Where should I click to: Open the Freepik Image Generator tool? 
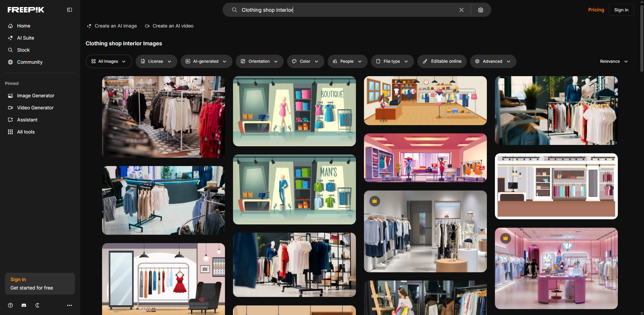35,96
